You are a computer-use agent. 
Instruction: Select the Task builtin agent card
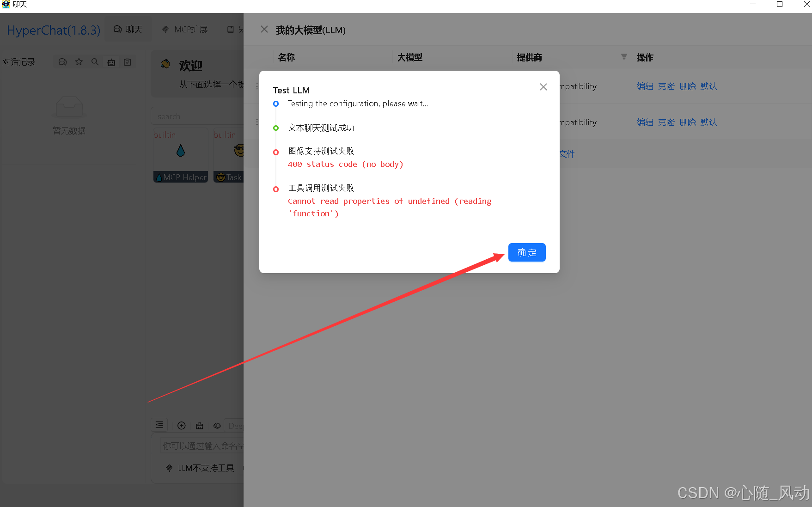pos(228,156)
